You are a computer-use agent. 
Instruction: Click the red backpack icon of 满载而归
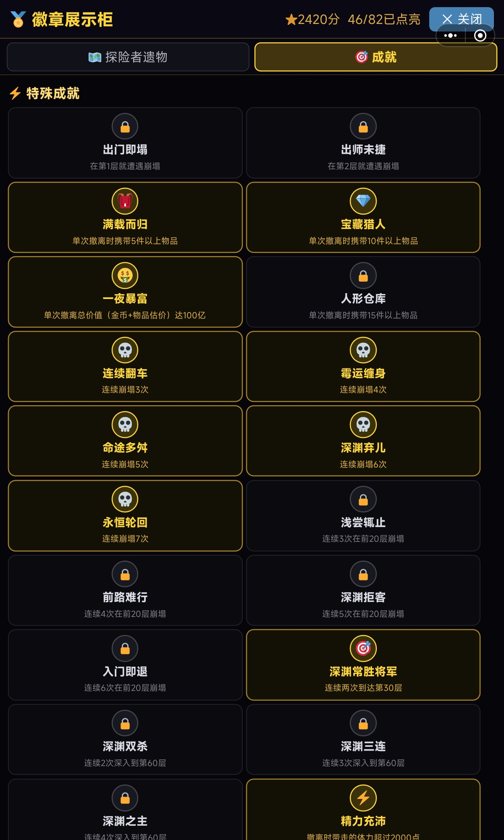click(x=125, y=201)
